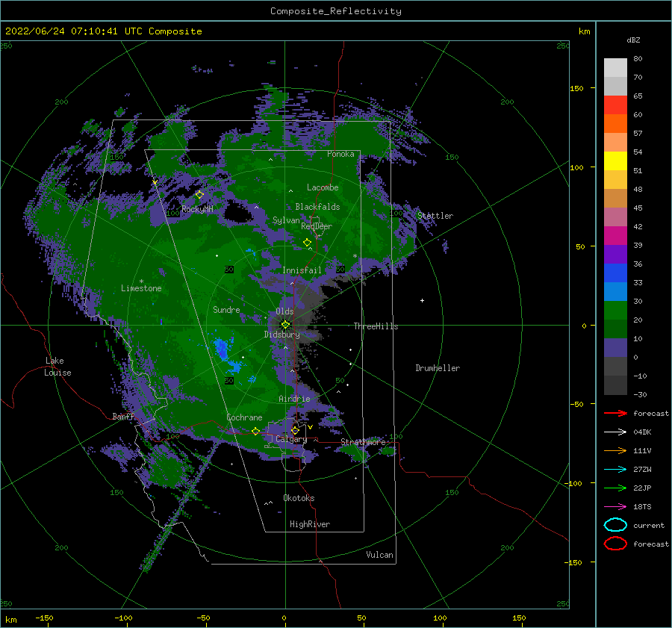Viewport: 672px width, 628px height.
Task: Click the ThreeHills label
Action: (376, 326)
